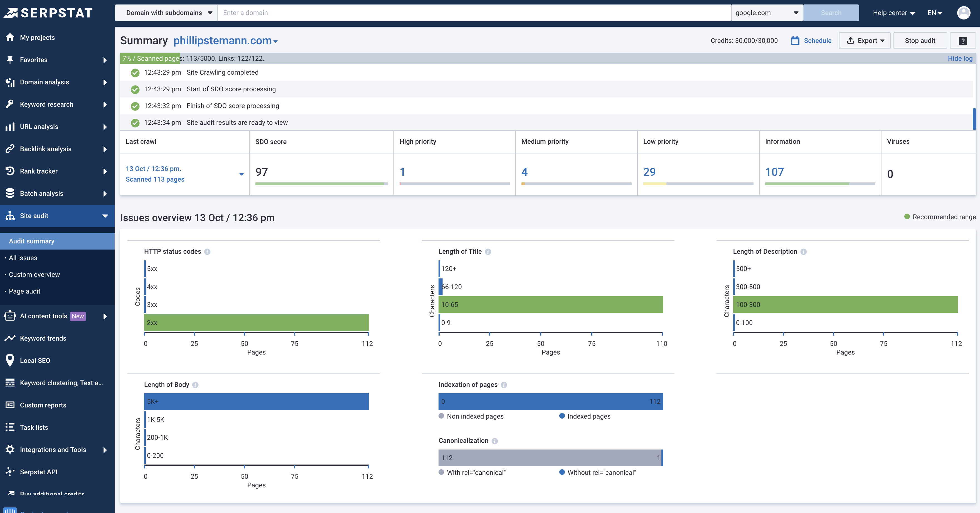Image resolution: width=980 pixels, height=513 pixels.
Task: Open the google.com search engine dropdown
Action: pos(767,13)
